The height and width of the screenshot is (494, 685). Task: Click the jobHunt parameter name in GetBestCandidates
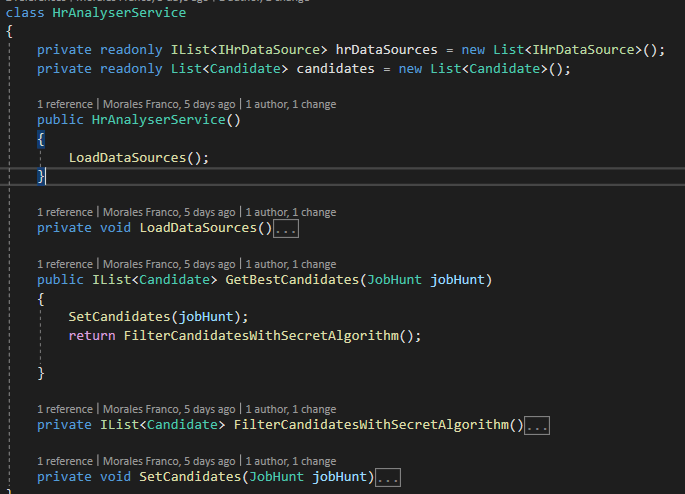coord(457,280)
